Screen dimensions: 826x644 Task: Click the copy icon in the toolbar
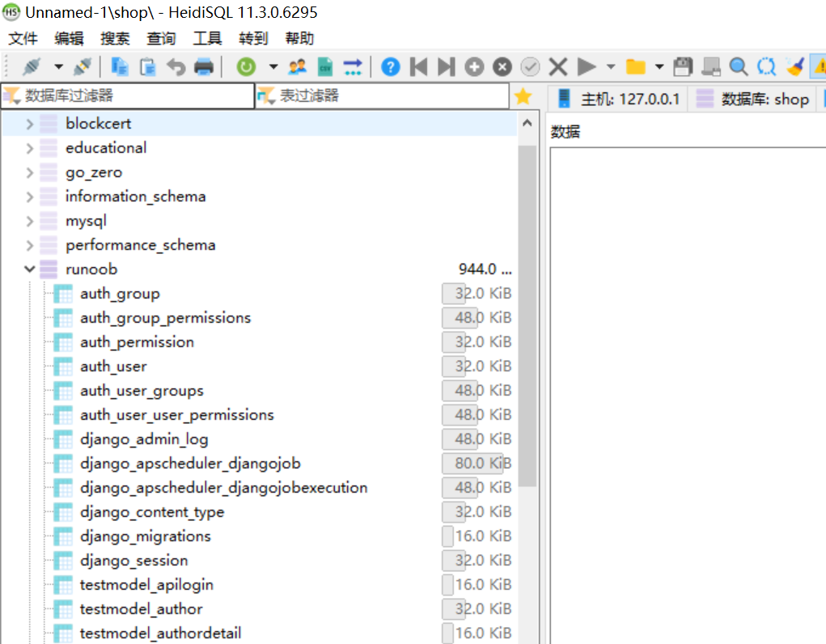coord(120,67)
